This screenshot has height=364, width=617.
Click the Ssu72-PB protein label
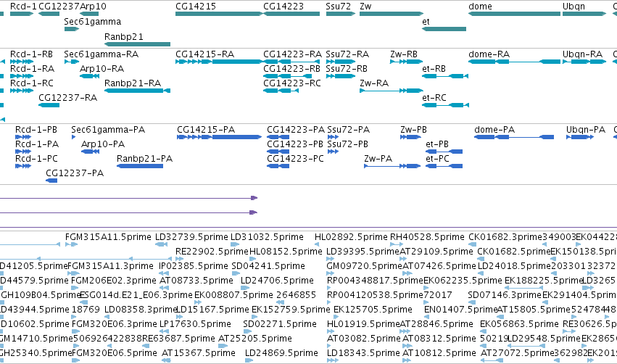coord(348,144)
